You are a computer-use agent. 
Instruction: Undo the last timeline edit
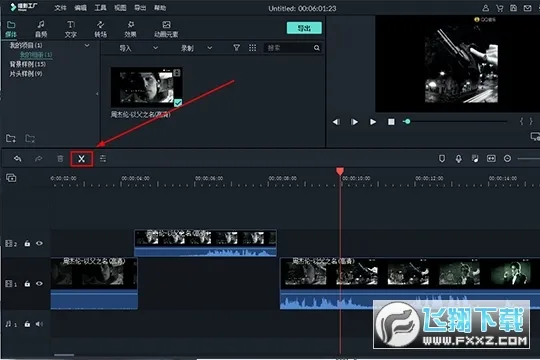[18, 159]
